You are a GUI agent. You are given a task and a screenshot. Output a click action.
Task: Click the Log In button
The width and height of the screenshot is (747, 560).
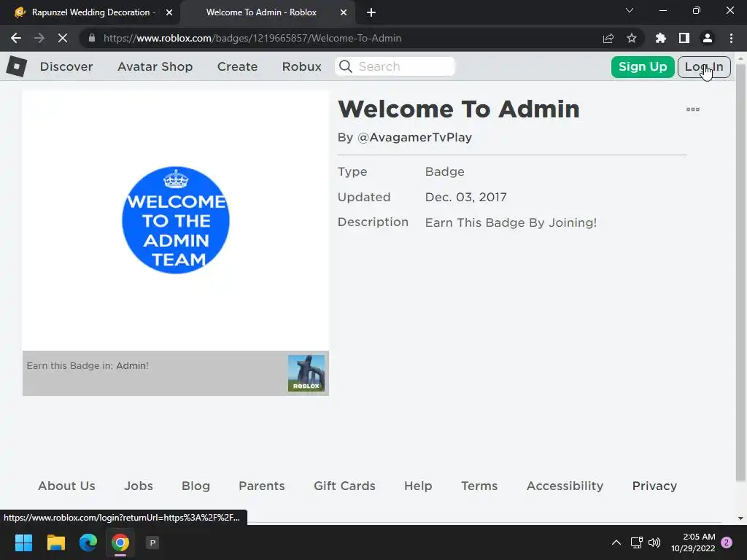tap(704, 66)
